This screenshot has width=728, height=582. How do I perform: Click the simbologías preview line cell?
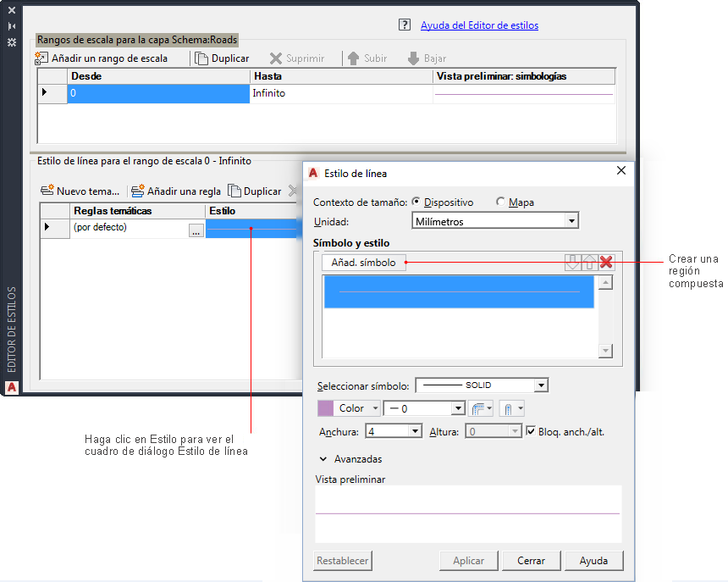pos(524,94)
